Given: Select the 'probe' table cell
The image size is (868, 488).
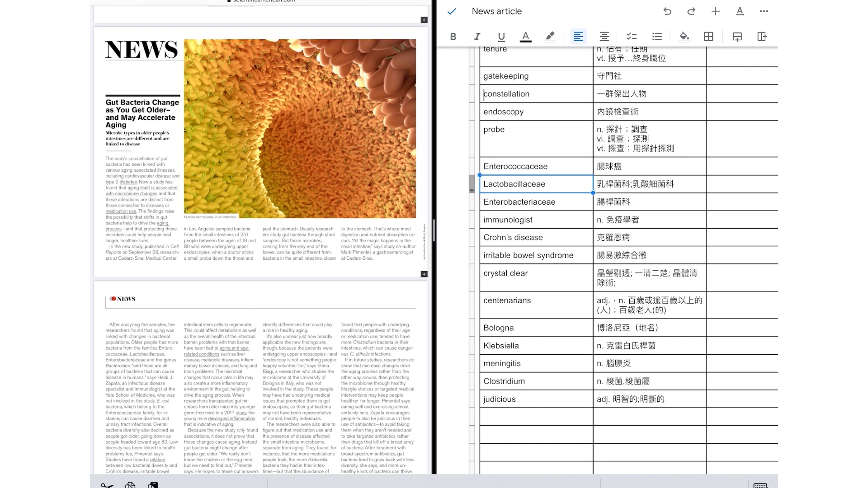Looking at the screenshot, I should [536, 139].
